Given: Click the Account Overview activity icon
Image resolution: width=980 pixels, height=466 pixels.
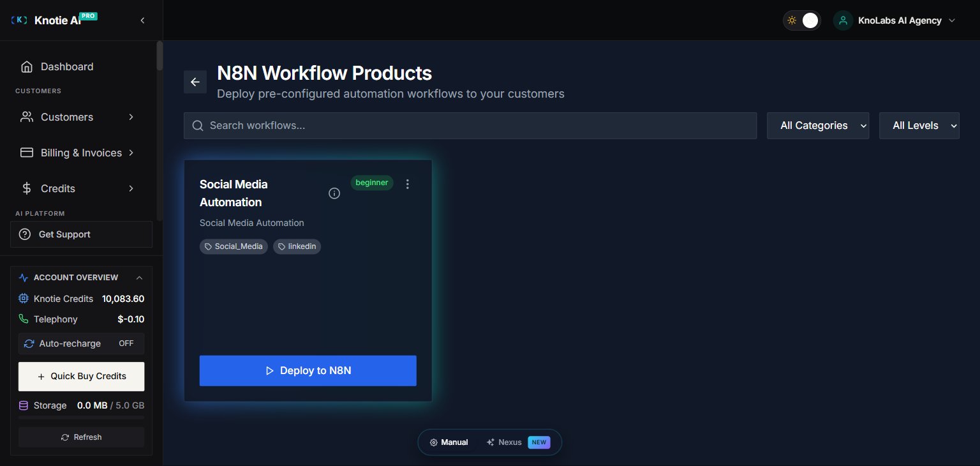Looking at the screenshot, I should pyautogui.click(x=24, y=278).
